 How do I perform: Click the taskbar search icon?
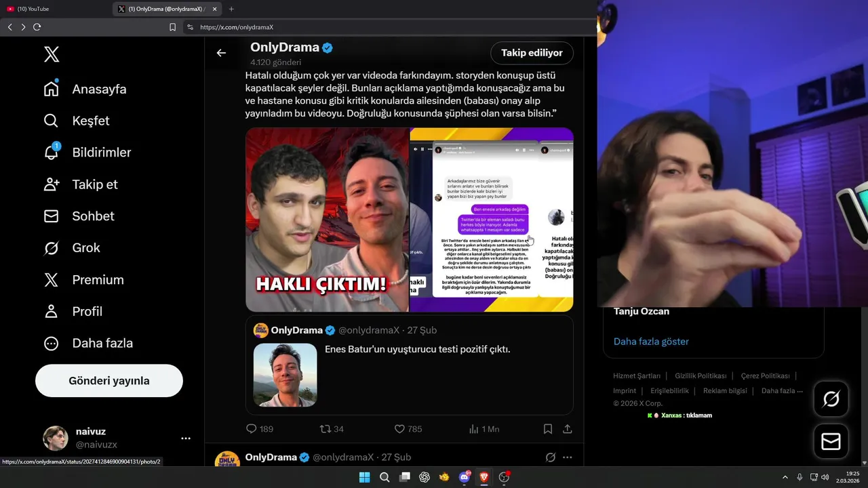[x=384, y=477]
